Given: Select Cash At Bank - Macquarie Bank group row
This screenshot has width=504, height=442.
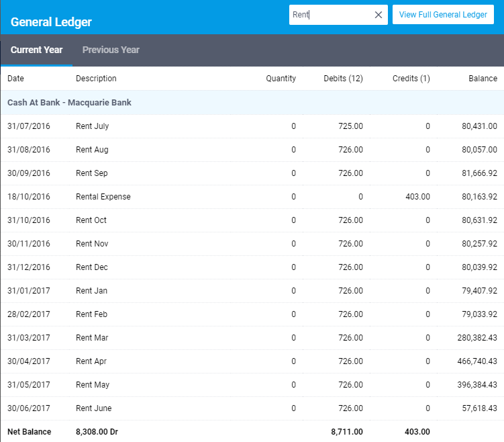Looking at the screenshot, I should click(252, 103).
